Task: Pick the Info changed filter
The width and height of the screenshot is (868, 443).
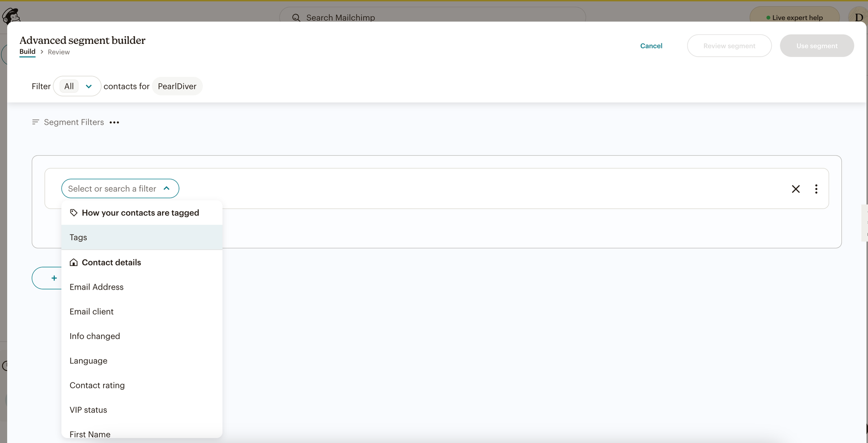Action: 94,336
